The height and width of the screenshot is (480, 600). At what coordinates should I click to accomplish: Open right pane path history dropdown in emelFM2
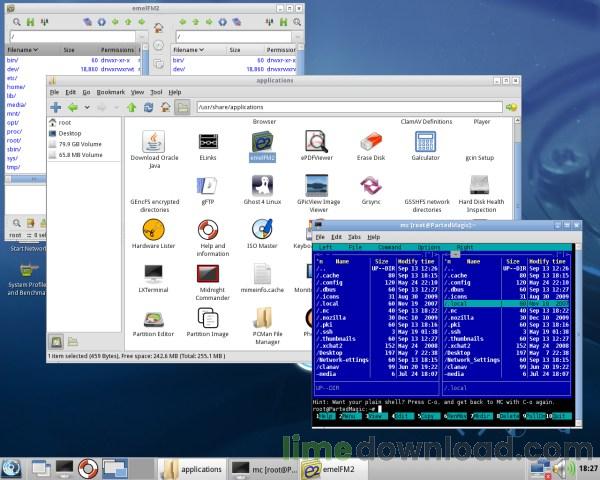click(297, 37)
